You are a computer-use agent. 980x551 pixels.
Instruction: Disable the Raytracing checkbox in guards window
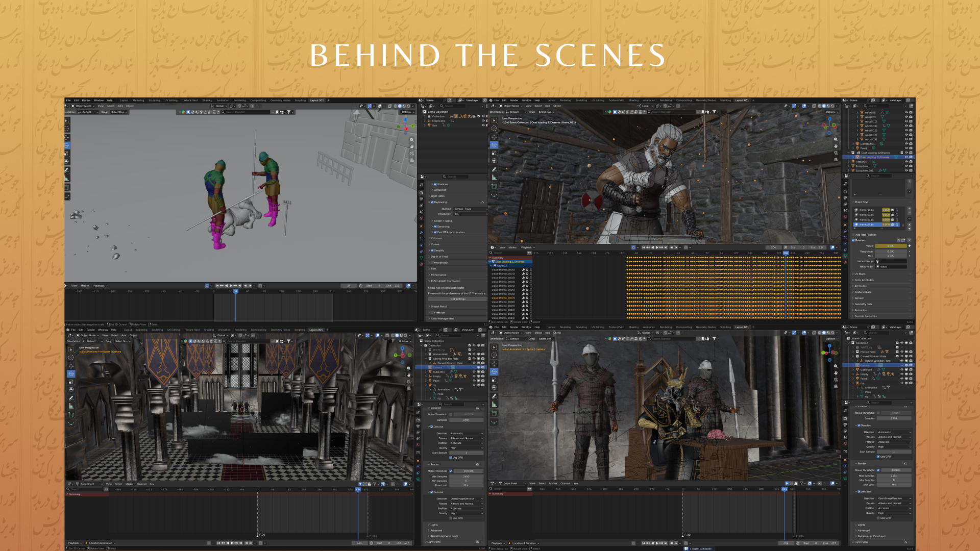[x=432, y=202]
